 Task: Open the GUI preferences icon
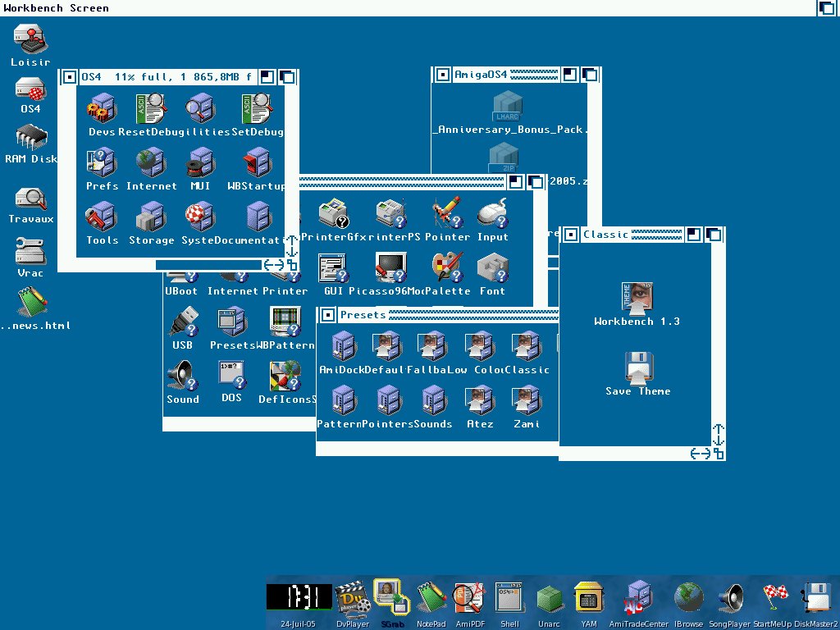click(x=333, y=268)
